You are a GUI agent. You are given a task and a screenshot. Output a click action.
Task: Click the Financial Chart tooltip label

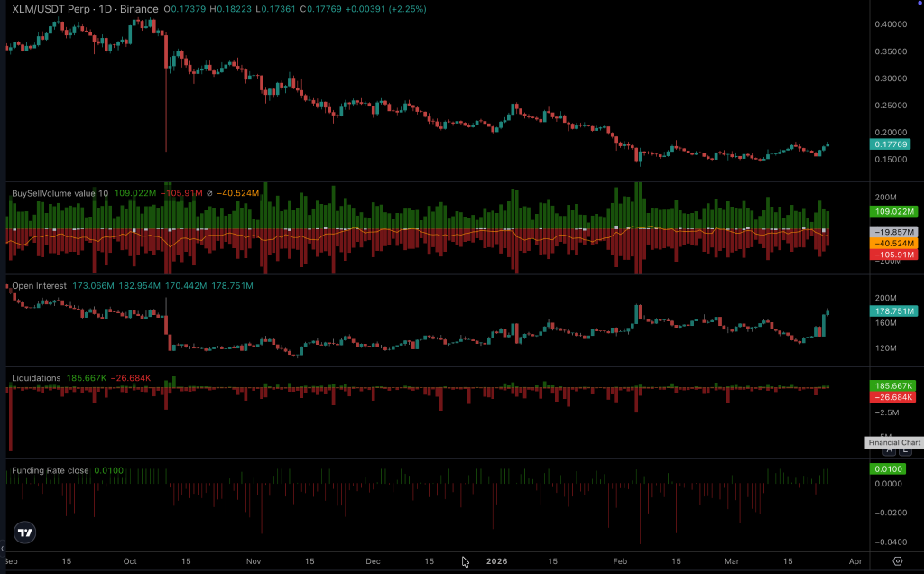893,442
